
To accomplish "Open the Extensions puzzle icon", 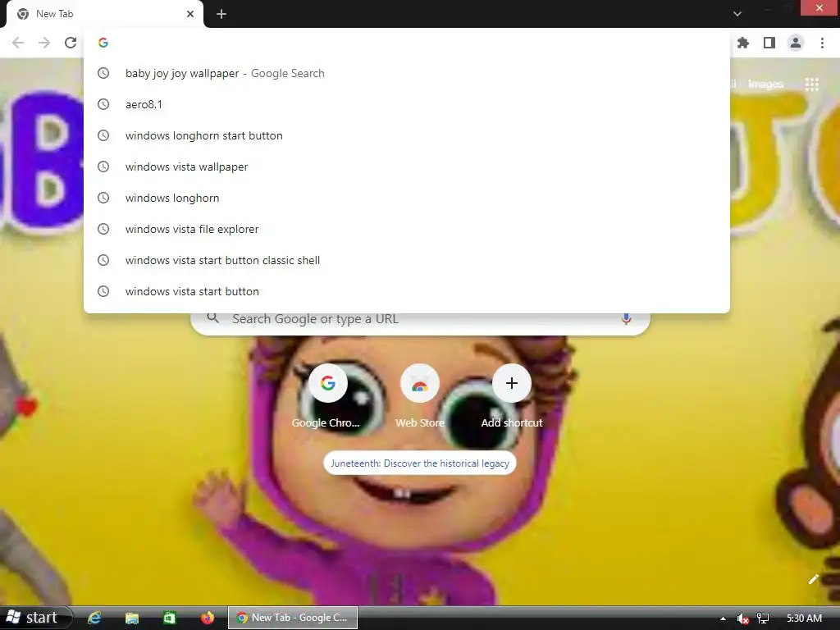I will 743,43.
